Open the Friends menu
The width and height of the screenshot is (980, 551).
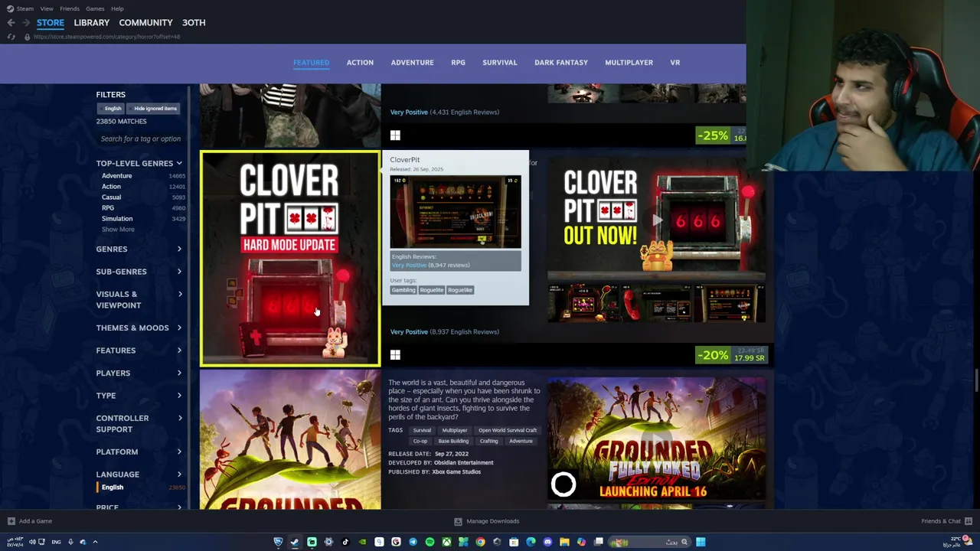pyautogui.click(x=70, y=8)
